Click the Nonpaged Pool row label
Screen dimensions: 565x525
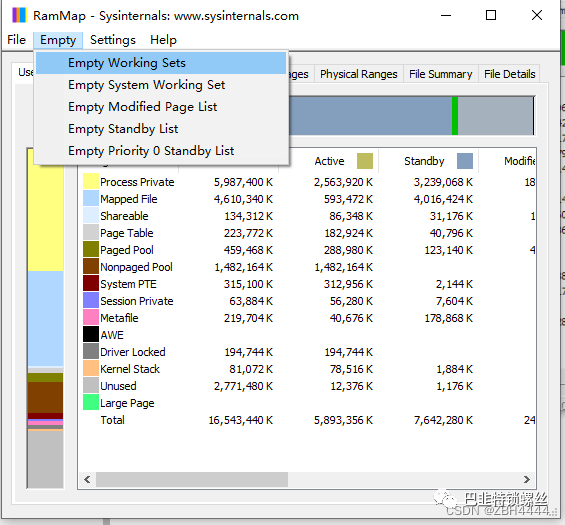[x=136, y=267]
